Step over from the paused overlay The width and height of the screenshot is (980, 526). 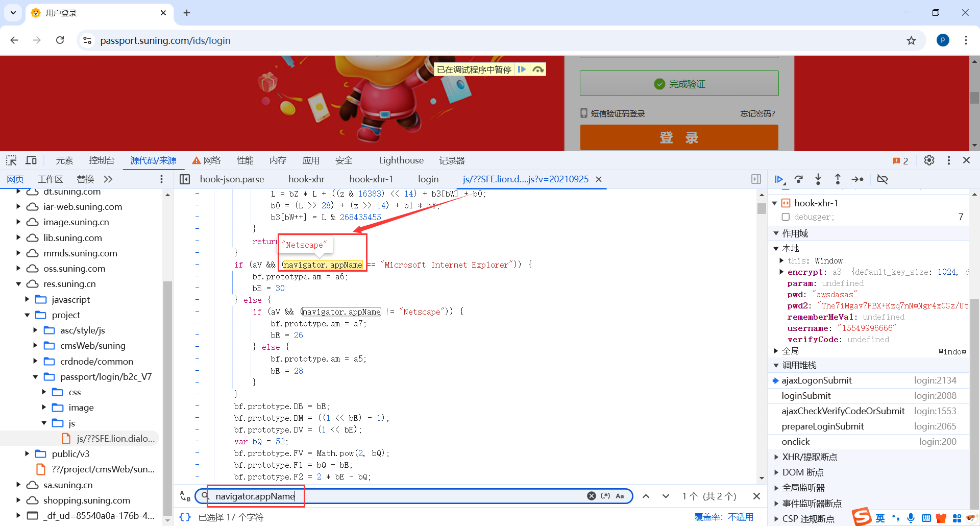tap(538, 69)
